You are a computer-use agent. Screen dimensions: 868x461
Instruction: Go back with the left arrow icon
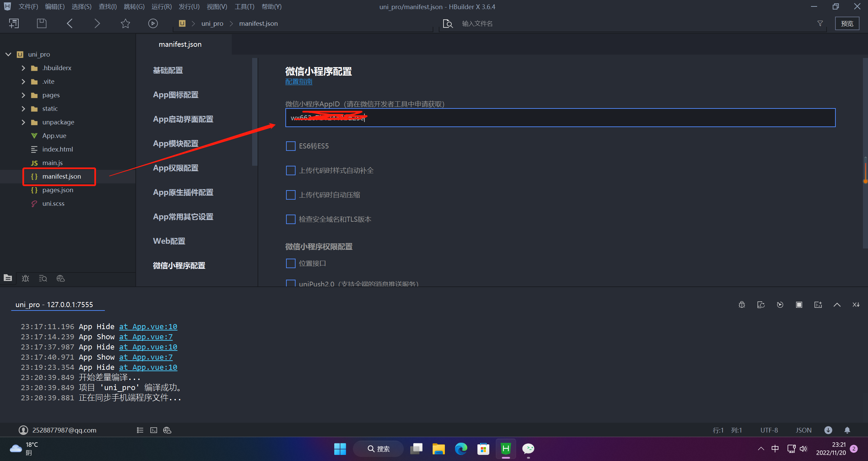pos(70,23)
